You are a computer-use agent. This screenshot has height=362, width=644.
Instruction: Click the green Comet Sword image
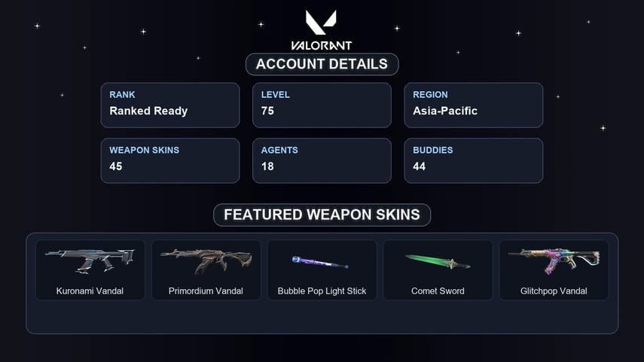point(438,262)
